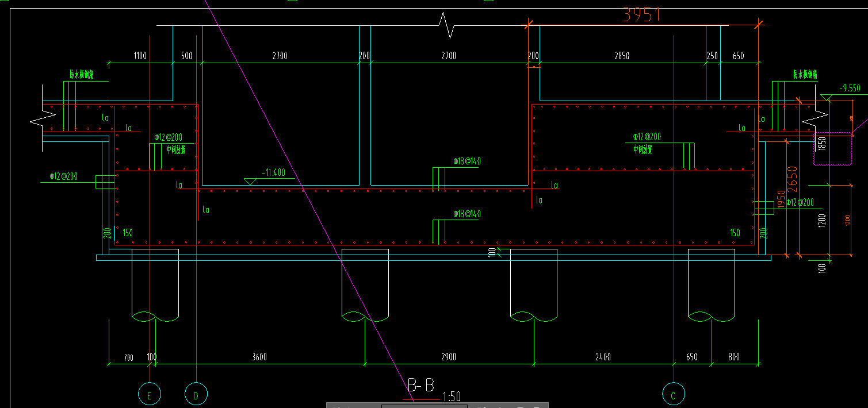Screen dimensions: 868x408
Task: Select the -9.550 elevation text
Action: pos(849,88)
